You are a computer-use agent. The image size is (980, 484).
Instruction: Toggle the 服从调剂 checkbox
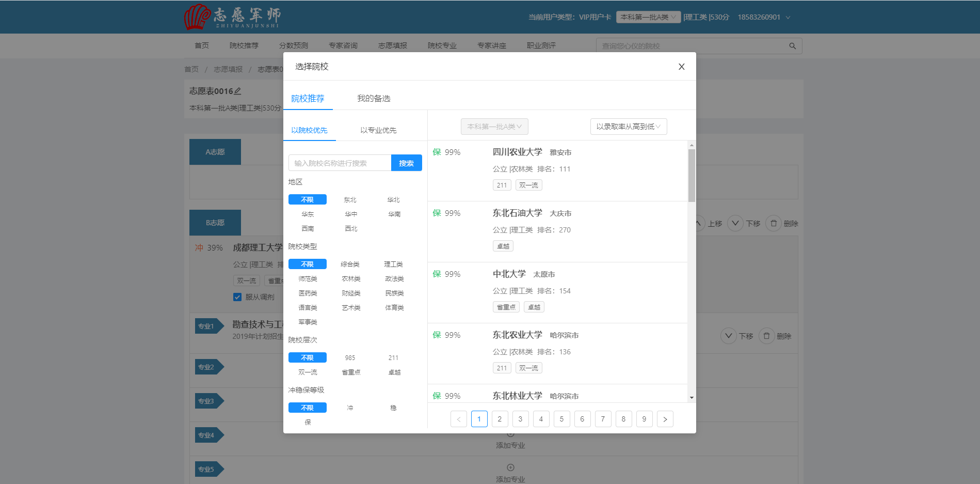(x=237, y=297)
